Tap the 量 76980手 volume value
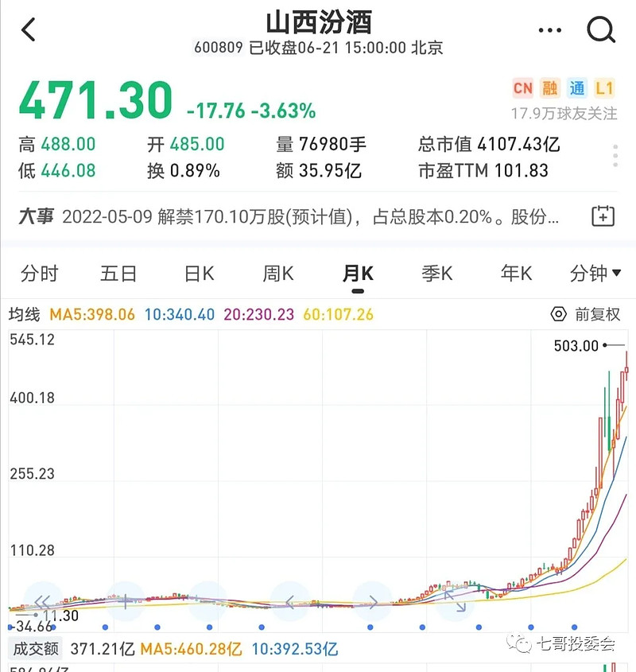This screenshot has height=672, width=636. click(321, 145)
